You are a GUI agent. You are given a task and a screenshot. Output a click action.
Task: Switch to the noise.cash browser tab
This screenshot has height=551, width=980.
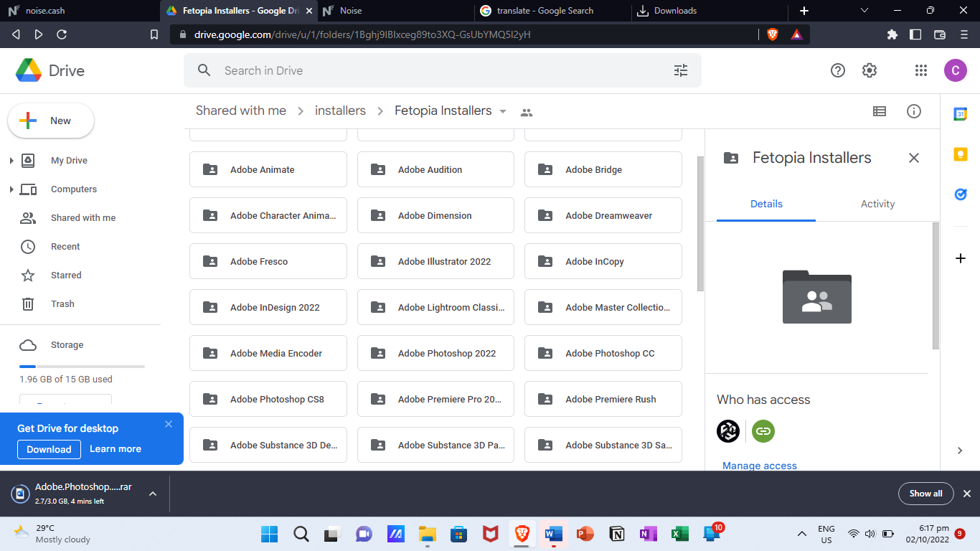(x=80, y=11)
